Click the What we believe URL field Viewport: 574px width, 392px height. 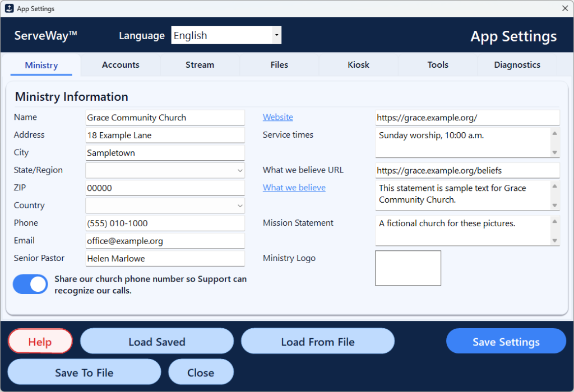pos(467,170)
